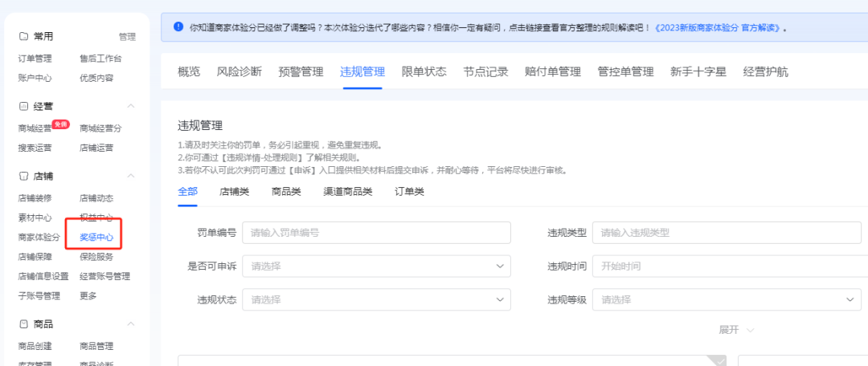Select the 渠道商品类 category tab

[x=348, y=192]
